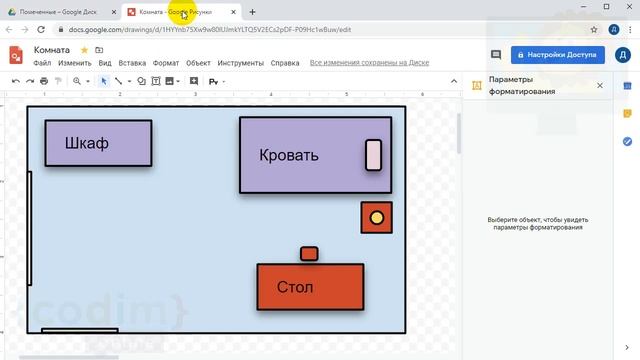The height and width of the screenshot is (360, 640).
Task: Go back in browser
Action: point(9,29)
